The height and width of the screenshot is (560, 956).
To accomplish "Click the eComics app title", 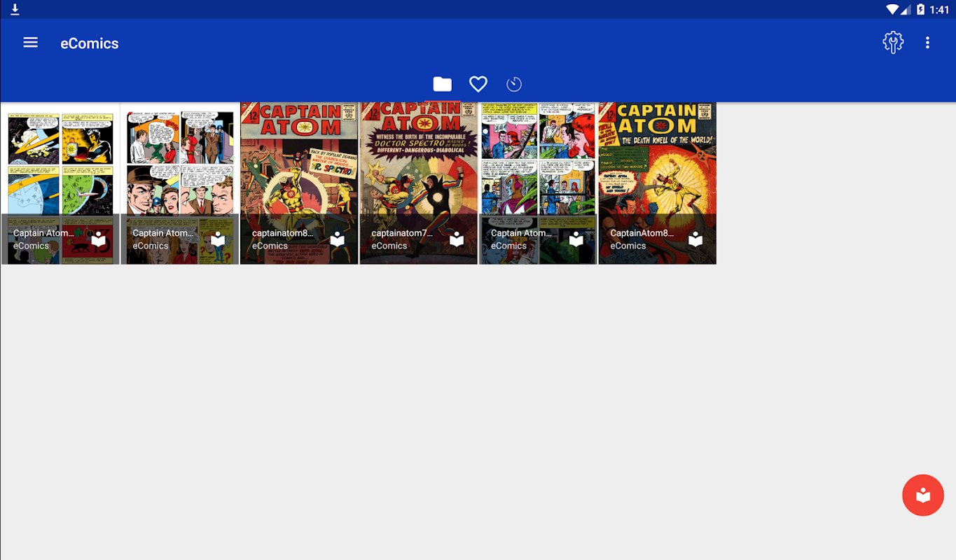I will click(90, 43).
